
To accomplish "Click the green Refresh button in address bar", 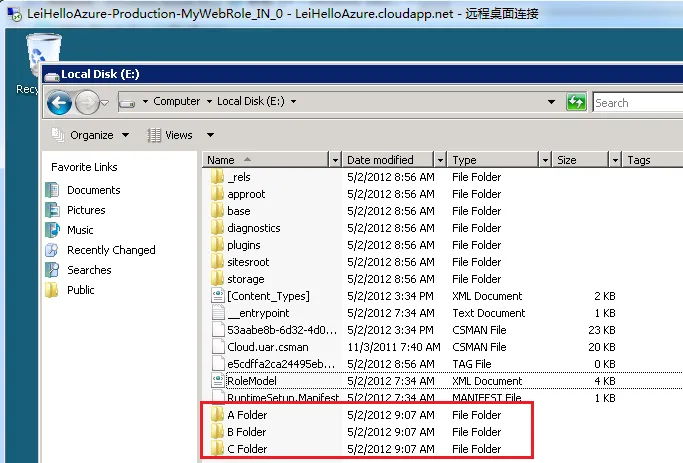I will 576,102.
